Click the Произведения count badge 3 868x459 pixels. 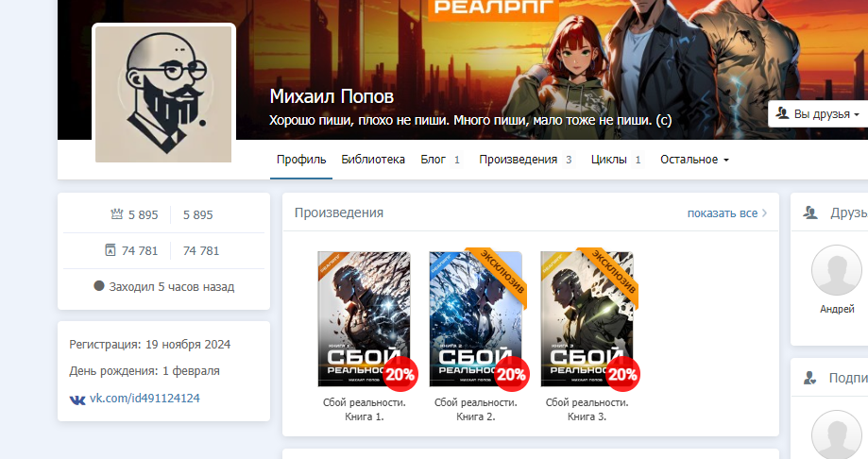[569, 160]
